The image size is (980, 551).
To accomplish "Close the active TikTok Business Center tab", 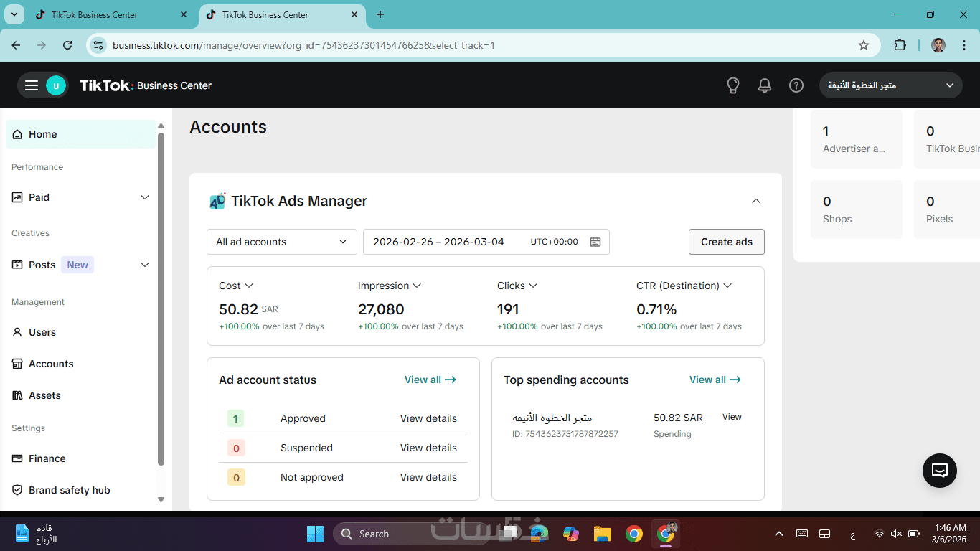I will coord(355,14).
